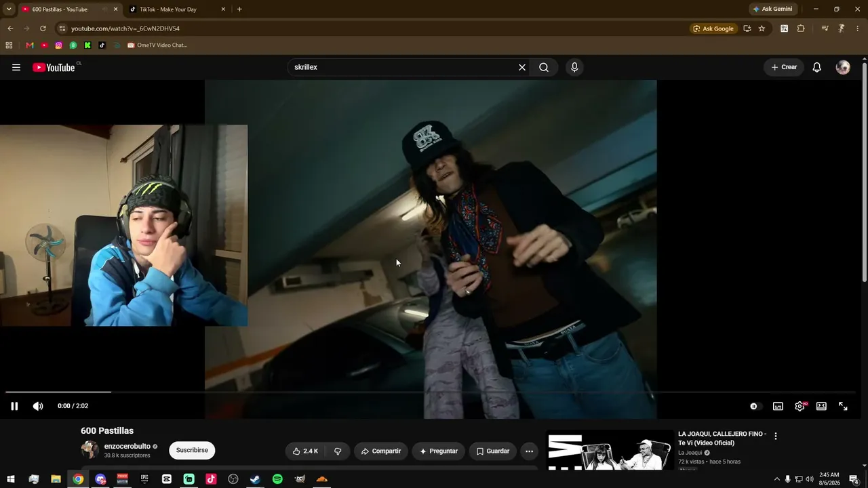
Task: Close the 600 Pastillas YouTube tab
Action: pos(115,9)
